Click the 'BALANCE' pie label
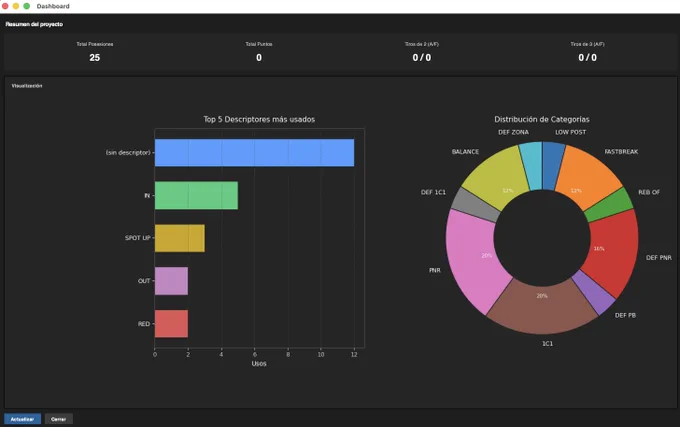Image resolution: width=680 pixels, height=427 pixels. click(465, 152)
